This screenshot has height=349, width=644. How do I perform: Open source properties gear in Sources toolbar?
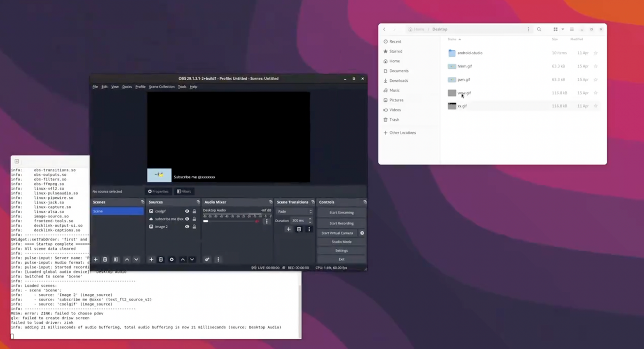(172, 260)
